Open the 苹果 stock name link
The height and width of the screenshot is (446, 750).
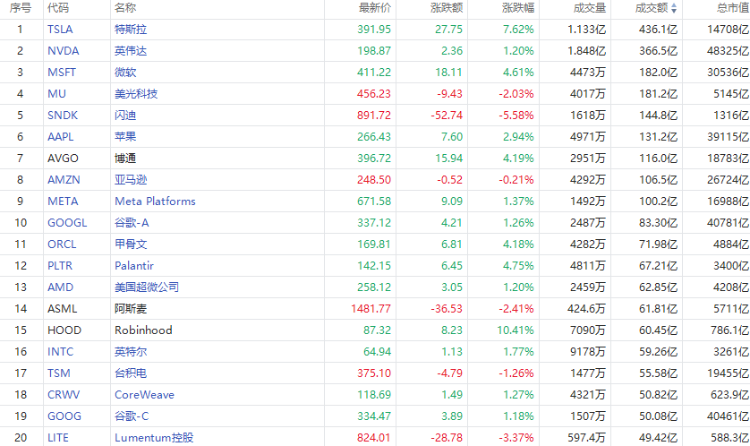(x=125, y=137)
